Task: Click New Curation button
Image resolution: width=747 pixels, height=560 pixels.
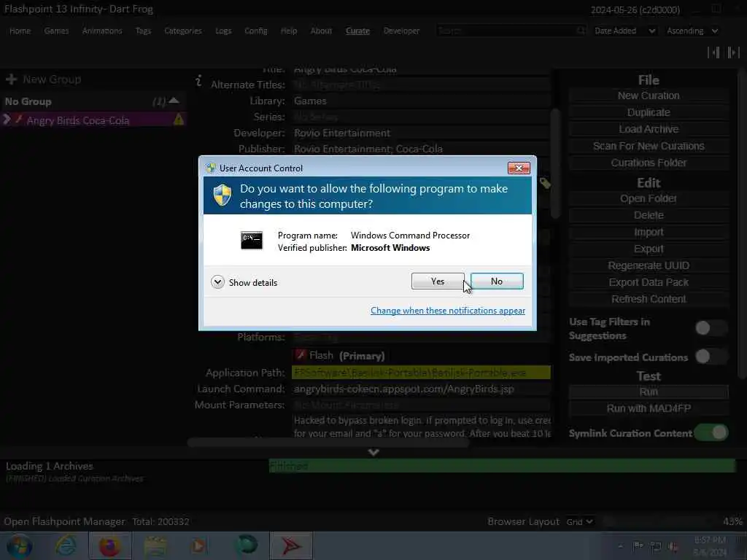Action: coord(649,96)
